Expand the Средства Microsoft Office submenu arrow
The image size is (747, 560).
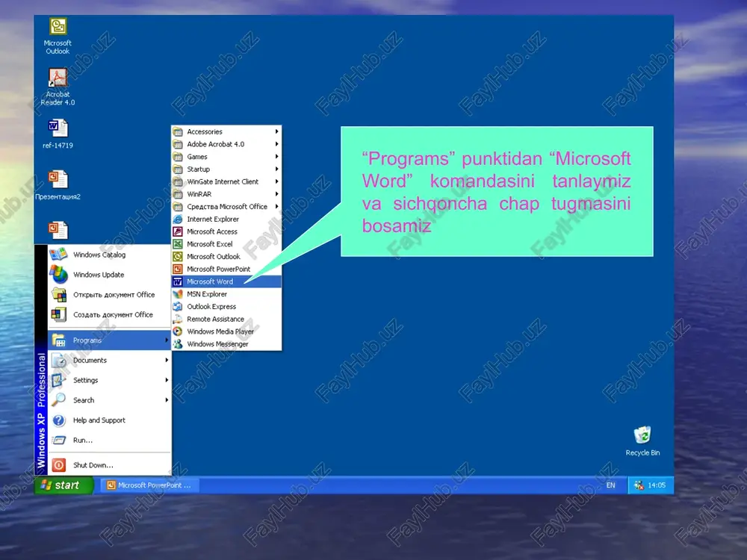(276, 206)
